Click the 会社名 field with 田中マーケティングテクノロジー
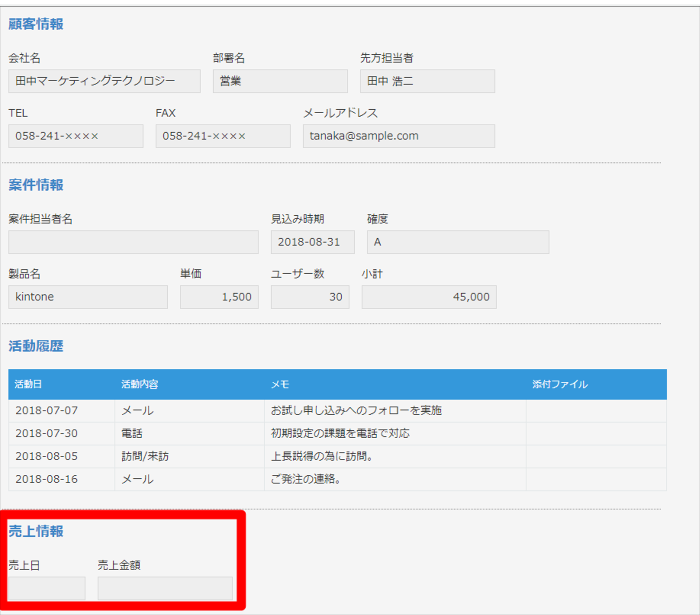 104,81
